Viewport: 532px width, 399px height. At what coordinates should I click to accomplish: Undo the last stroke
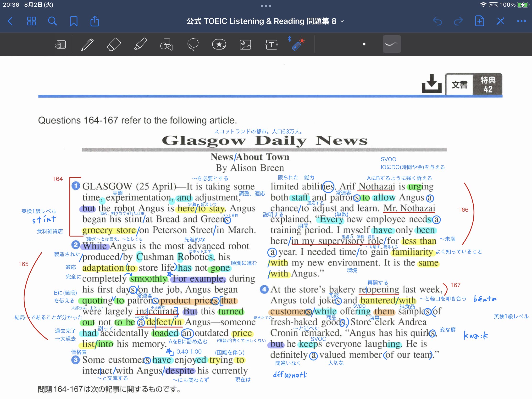point(438,21)
